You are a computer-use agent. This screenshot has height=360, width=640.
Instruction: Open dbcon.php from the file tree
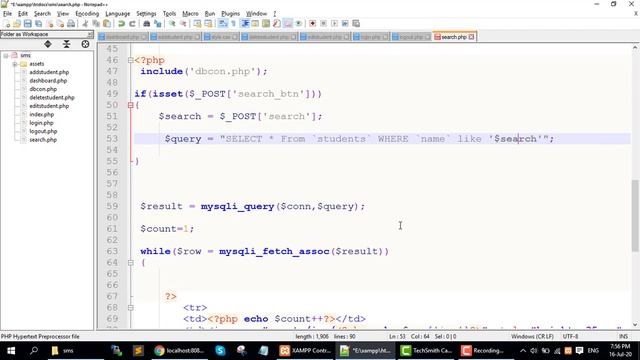point(43,89)
